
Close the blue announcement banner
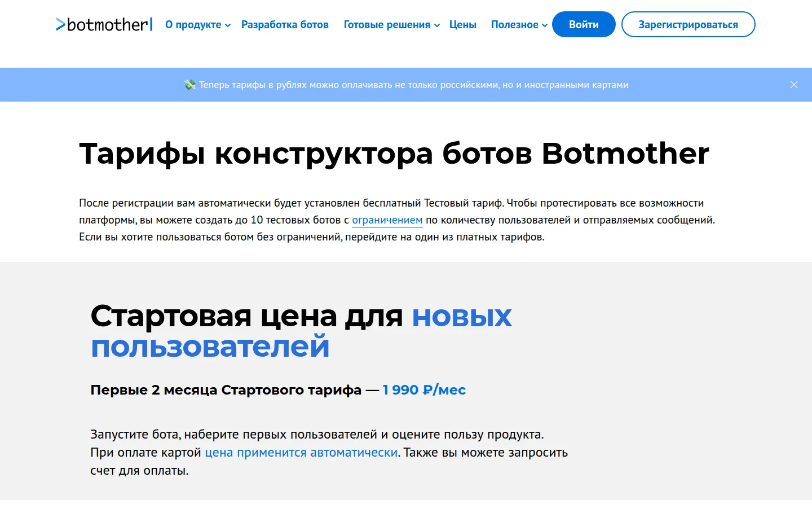(794, 85)
